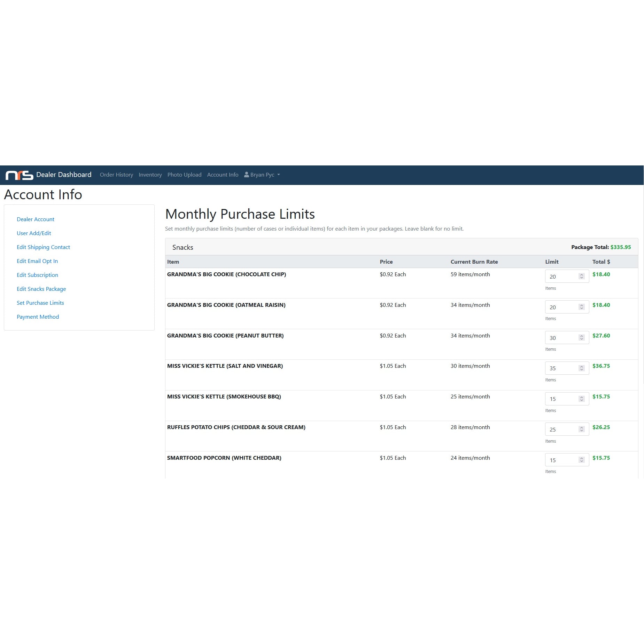
Task: Open Edit Snacks Package link
Action: pos(41,289)
